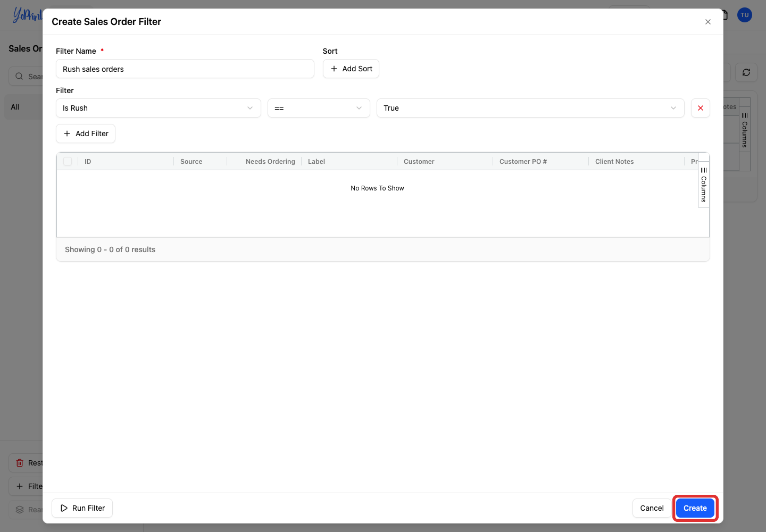Click the Add Sort button
The height and width of the screenshot is (532, 766).
[351, 69]
